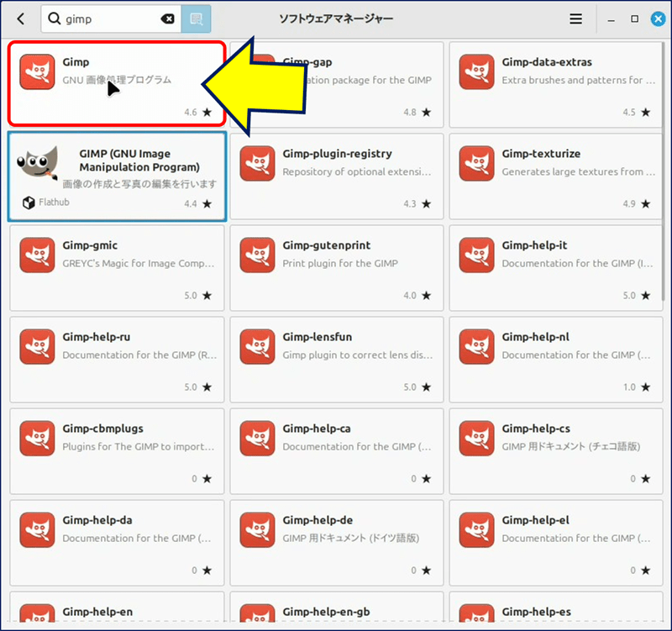This screenshot has height=631, width=672.
Task: Click the title "GIMP (GNU Image Manipulation Program)"
Action: (139, 160)
